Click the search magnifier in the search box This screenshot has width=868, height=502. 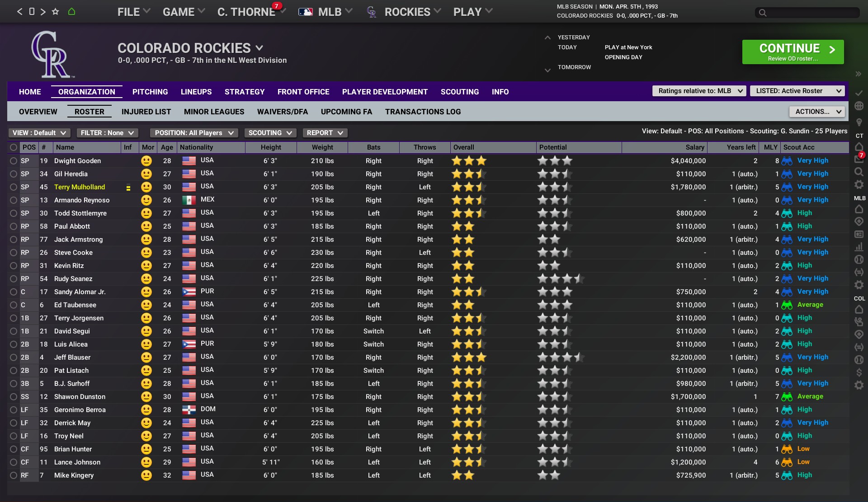[x=763, y=13]
